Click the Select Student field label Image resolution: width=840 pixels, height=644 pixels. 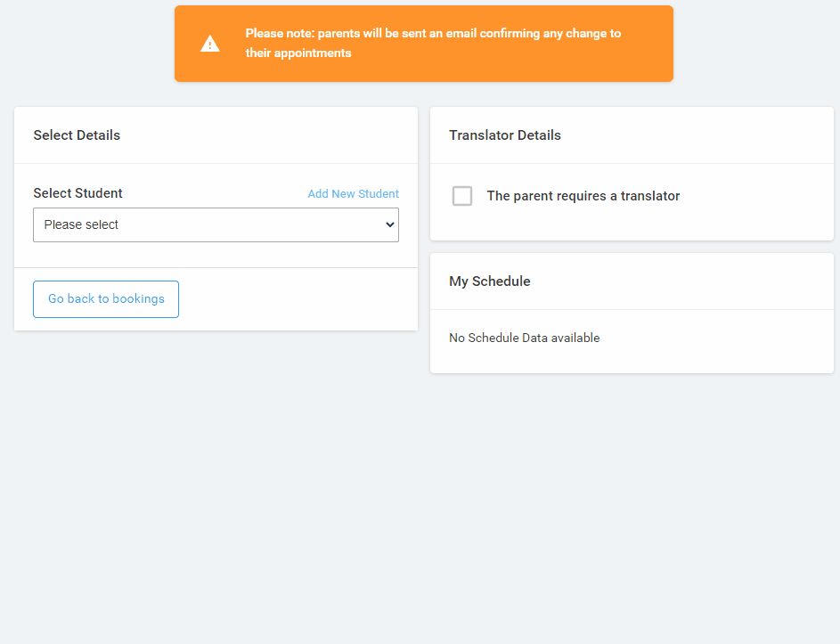pos(77,193)
